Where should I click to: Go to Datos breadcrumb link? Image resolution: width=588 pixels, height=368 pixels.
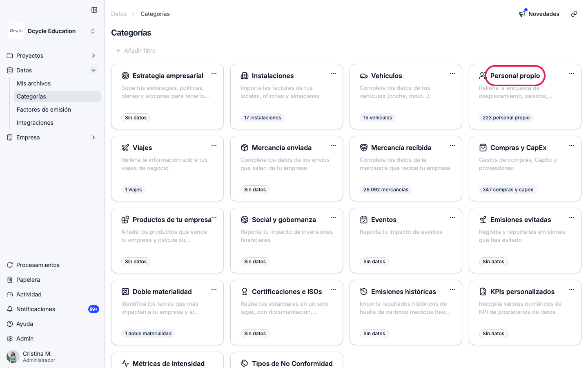pyautogui.click(x=119, y=14)
